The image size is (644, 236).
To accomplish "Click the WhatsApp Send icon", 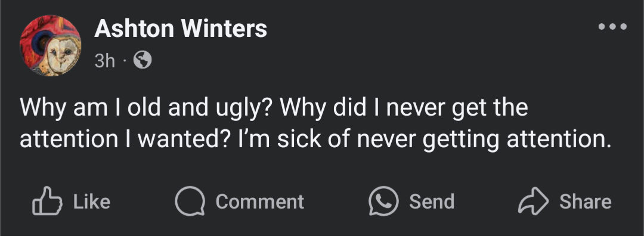I will point(383,201).
